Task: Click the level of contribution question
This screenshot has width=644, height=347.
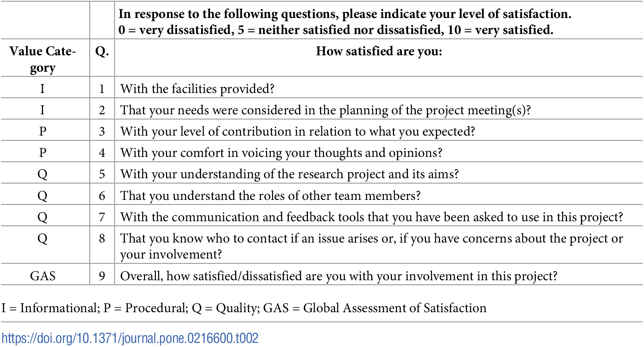Action: coord(297,132)
